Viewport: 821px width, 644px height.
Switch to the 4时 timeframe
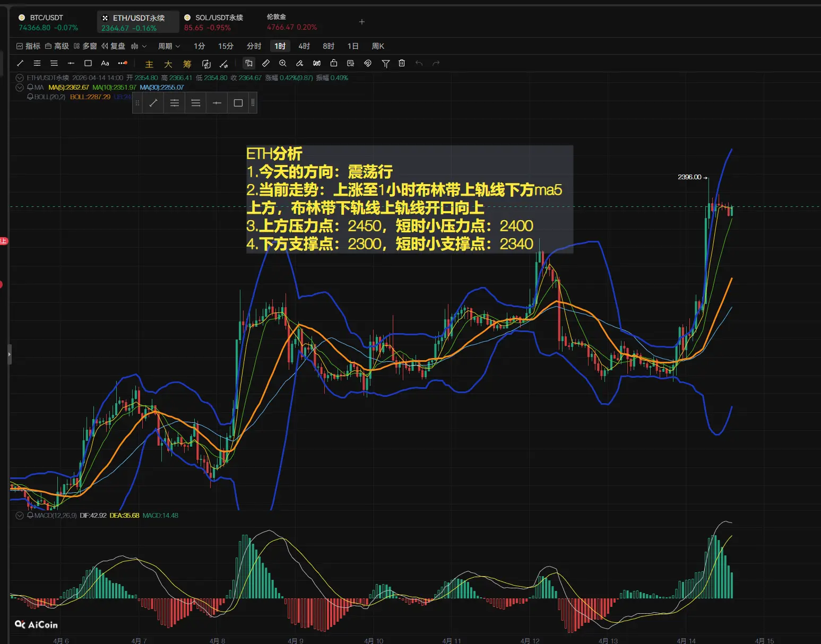[x=304, y=46]
